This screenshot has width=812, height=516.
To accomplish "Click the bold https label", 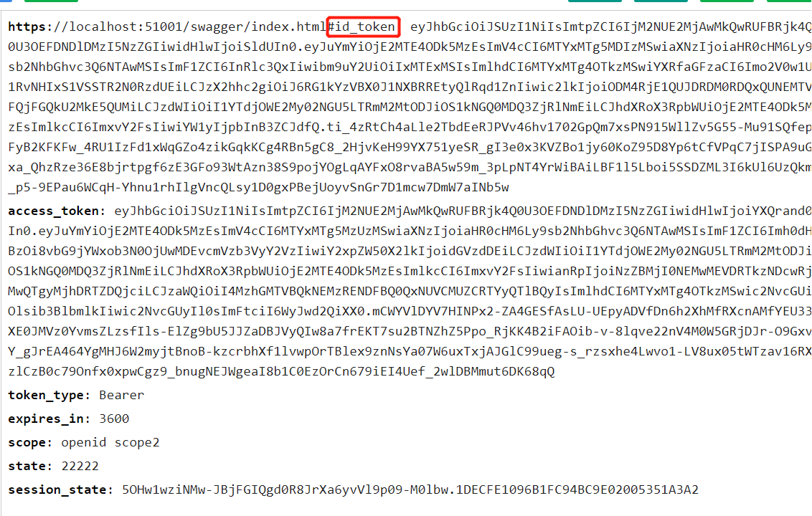I will (x=30, y=27).
